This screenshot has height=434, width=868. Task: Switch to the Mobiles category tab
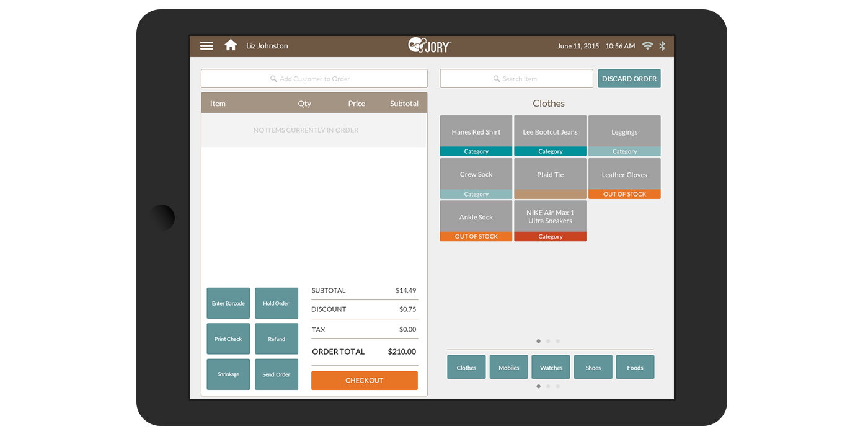(508, 366)
